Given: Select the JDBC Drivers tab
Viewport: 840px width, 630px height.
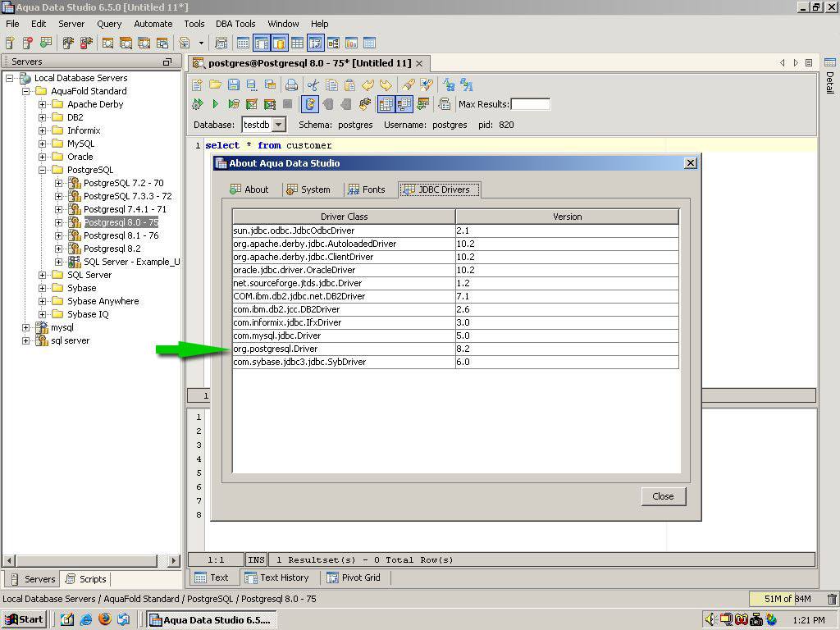Looking at the screenshot, I should (439, 189).
